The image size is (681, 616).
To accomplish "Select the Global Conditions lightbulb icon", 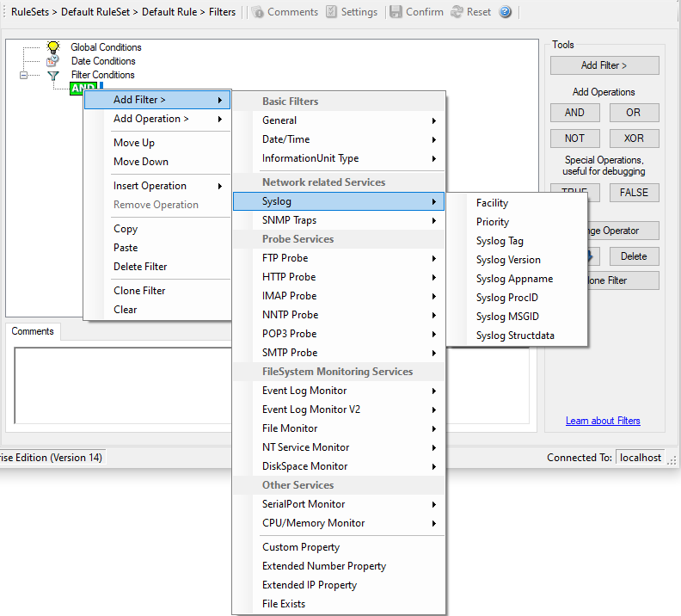I will click(x=53, y=47).
